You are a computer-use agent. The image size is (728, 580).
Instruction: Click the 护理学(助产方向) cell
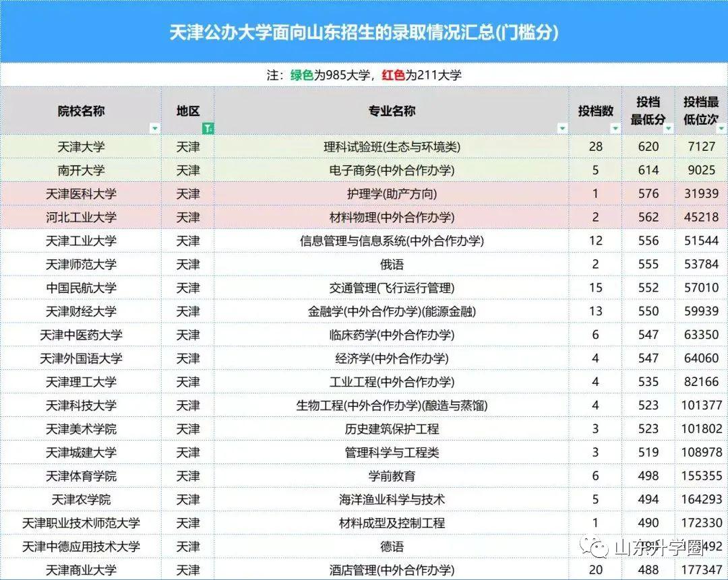tap(393, 193)
